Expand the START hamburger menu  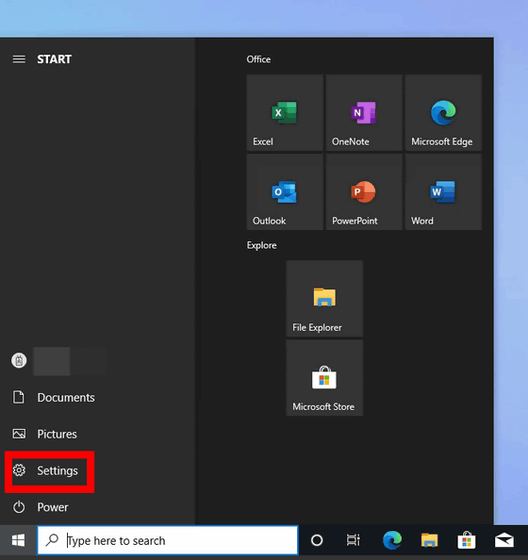pos(19,59)
